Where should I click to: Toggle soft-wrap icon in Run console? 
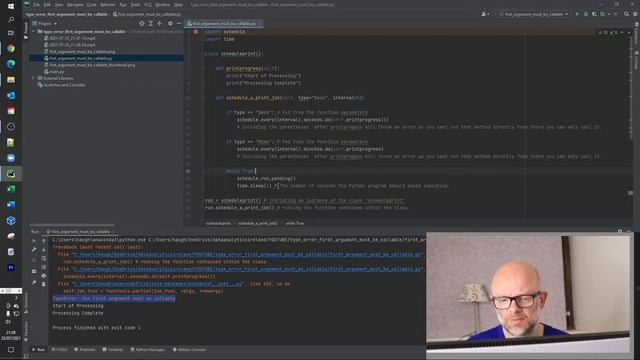[44, 258]
